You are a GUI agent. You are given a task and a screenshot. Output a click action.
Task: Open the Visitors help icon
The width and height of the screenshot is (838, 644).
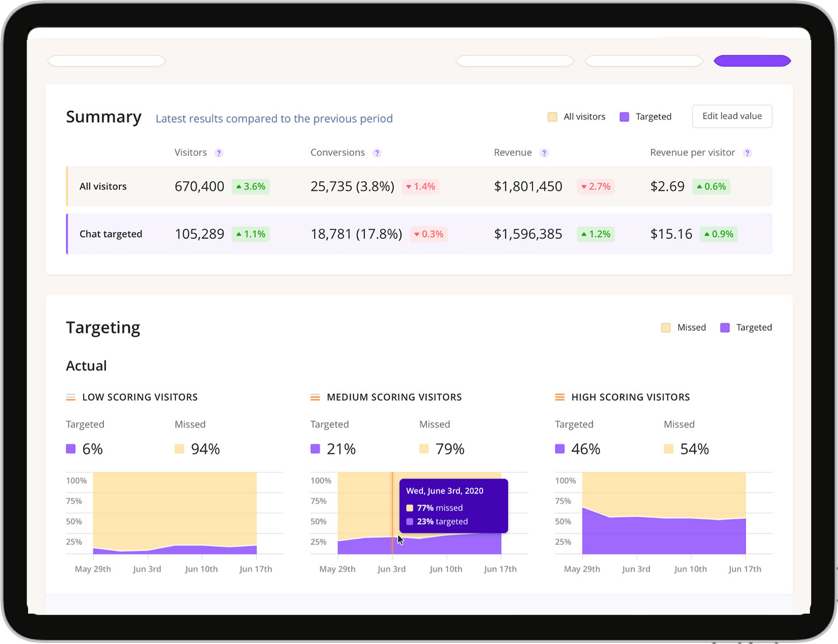(218, 152)
